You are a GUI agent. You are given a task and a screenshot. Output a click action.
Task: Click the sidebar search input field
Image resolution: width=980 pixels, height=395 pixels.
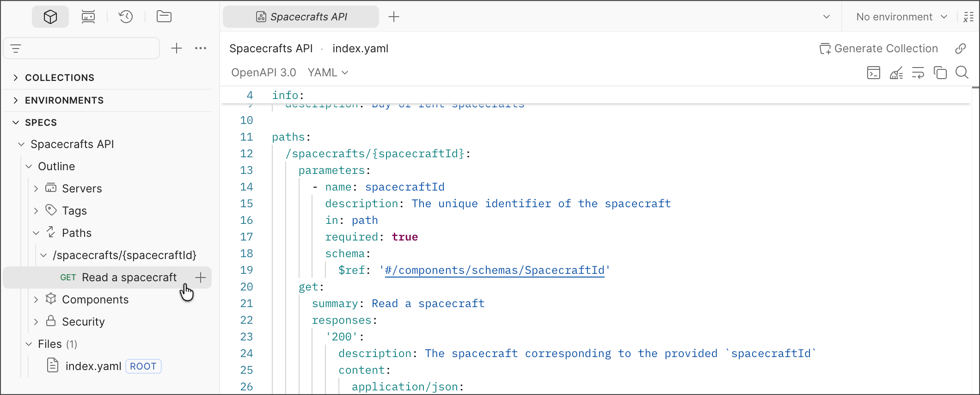coord(82,49)
